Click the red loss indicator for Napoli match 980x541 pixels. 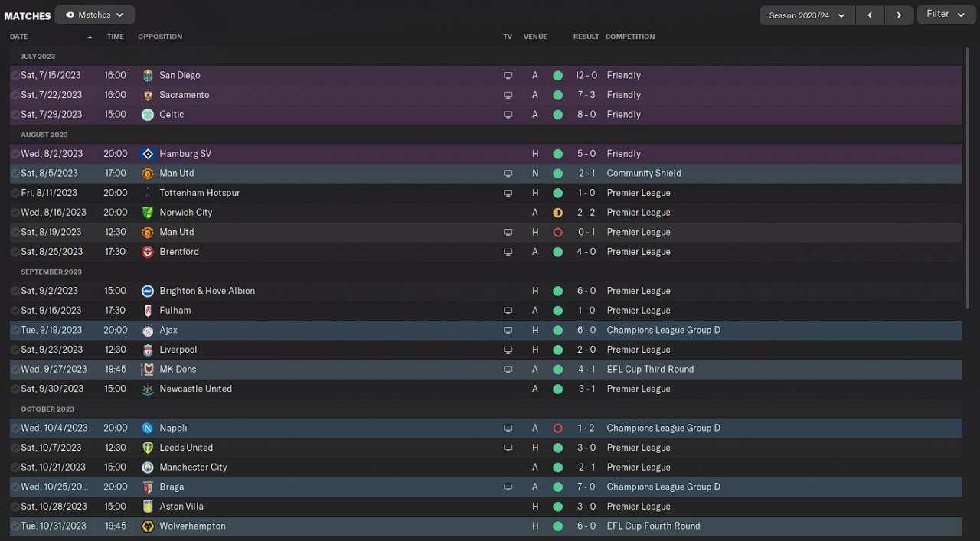pos(557,429)
